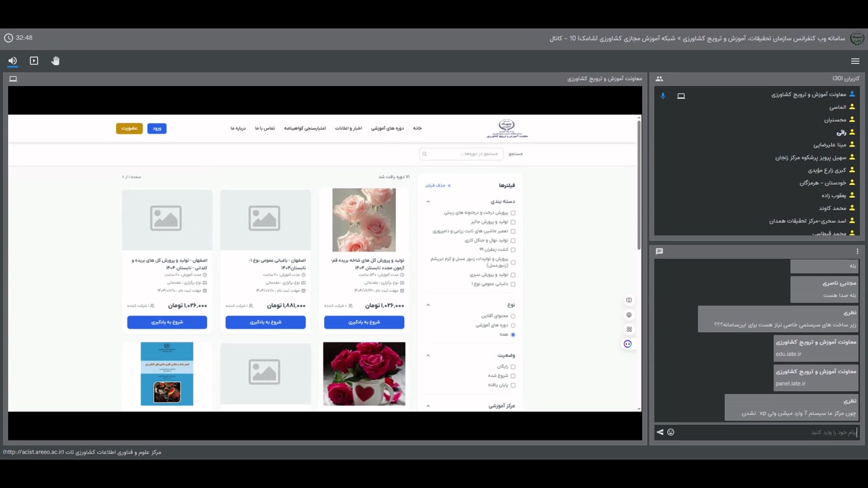Check the تولید نهال و جنگل کاری filter
The width and height of the screenshot is (868, 488).
point(513,241)
